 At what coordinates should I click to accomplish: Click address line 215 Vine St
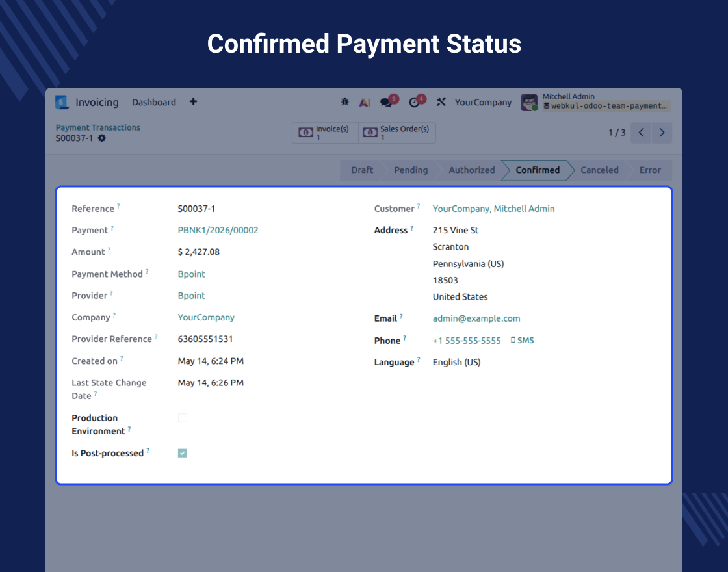pyautogui.click(x=456, y=230)
